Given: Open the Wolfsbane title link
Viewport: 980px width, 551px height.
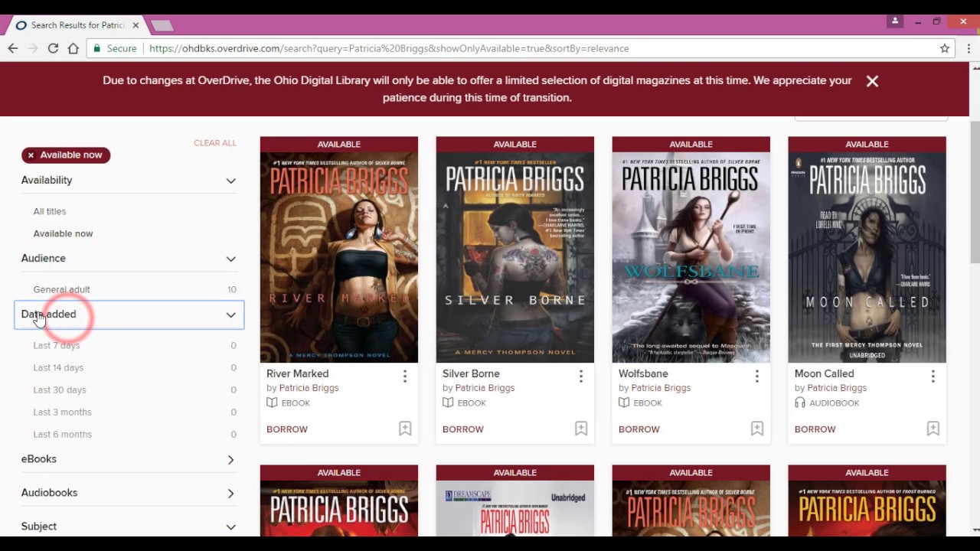Looking at the screenshot, I should click(x=643, y=373).
